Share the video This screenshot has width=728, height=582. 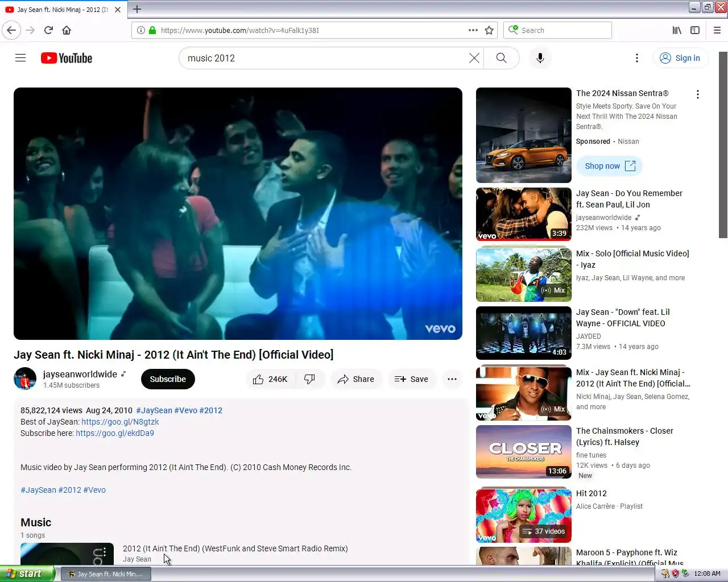click(x=356, y=379)
